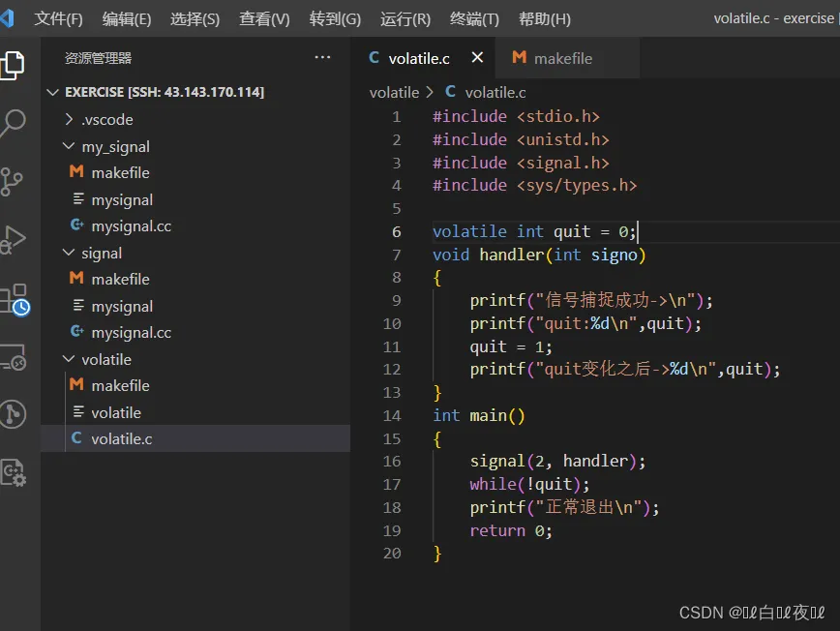
Task: Select volatile.c in the file tree
Action: (121, 438)
